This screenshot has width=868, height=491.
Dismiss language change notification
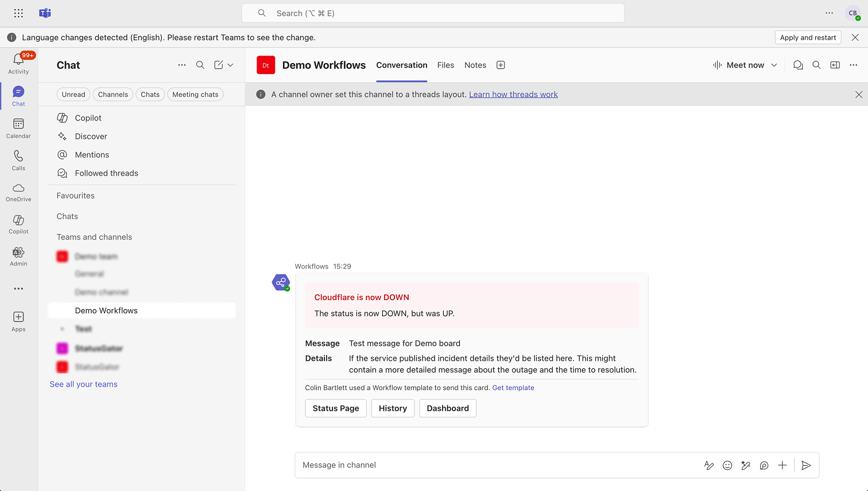coord(855,37)
